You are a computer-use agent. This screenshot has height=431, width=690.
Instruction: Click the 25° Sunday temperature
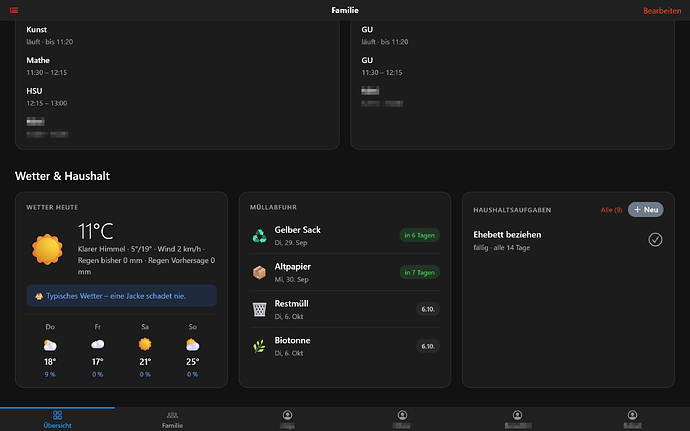coord(192,361)
